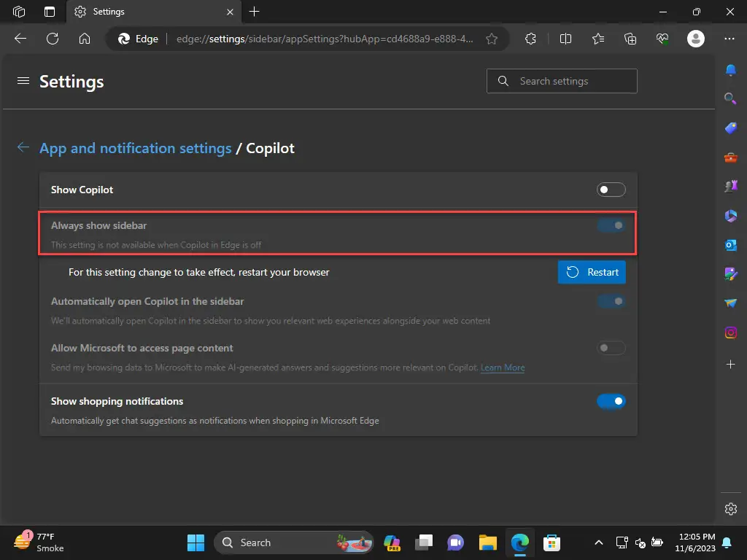Open Task View on the taskbar
Screen dimensions: 747x560
tap(424, 542)
